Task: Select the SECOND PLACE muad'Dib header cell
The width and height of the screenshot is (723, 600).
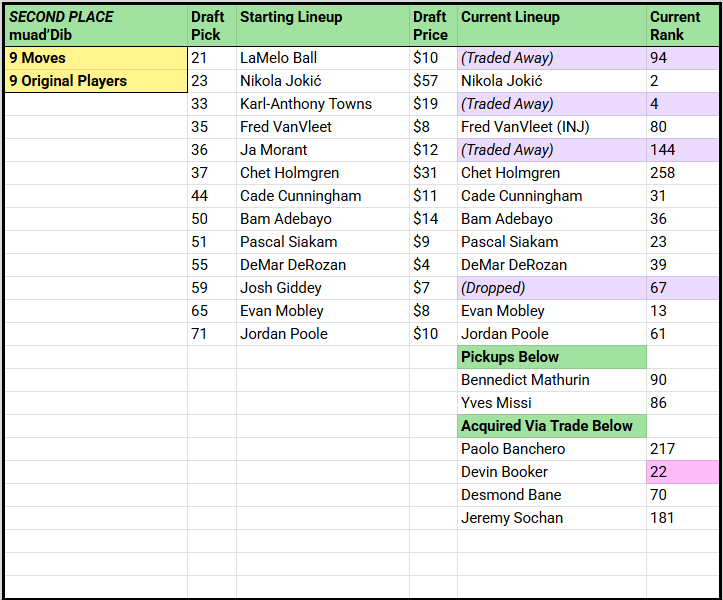Action: click(95, 25)
